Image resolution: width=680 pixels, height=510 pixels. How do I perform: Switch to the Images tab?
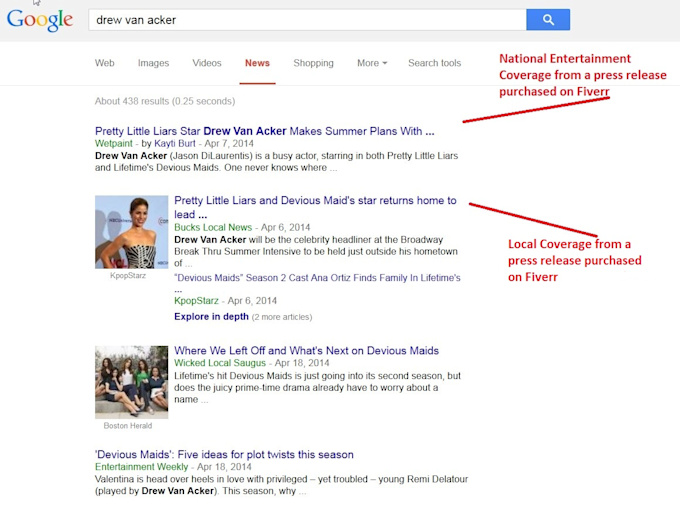point(153,63)
